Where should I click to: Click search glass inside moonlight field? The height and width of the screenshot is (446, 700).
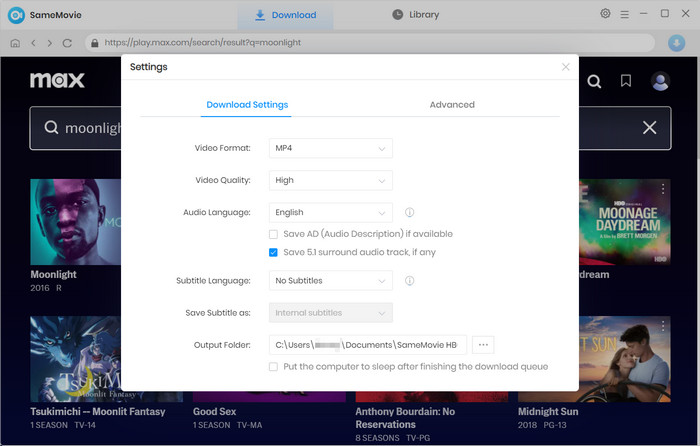click(x=51, y=128)
